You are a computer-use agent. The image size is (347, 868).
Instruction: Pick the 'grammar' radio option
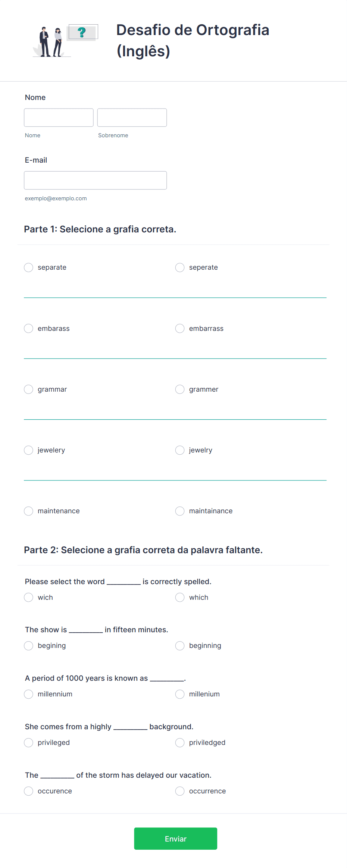[29, 389]
